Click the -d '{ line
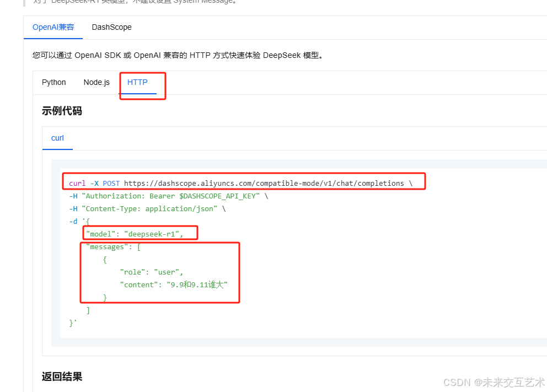 [79, 222]
